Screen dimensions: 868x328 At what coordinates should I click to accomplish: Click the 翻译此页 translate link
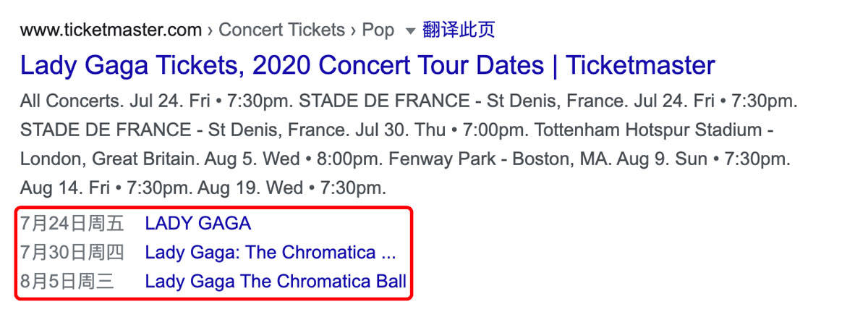pos(459,30)
